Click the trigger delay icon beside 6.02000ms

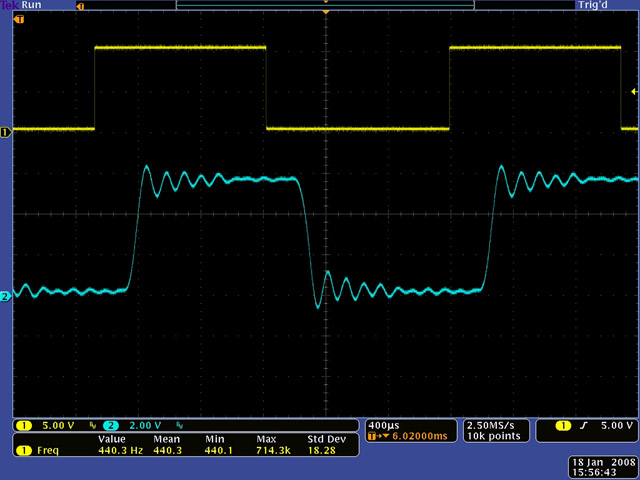(377, 437)
